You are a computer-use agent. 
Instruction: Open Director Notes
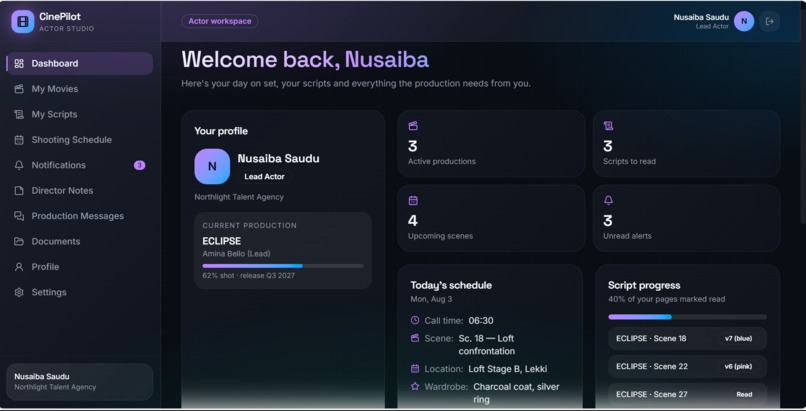point(79,191)
